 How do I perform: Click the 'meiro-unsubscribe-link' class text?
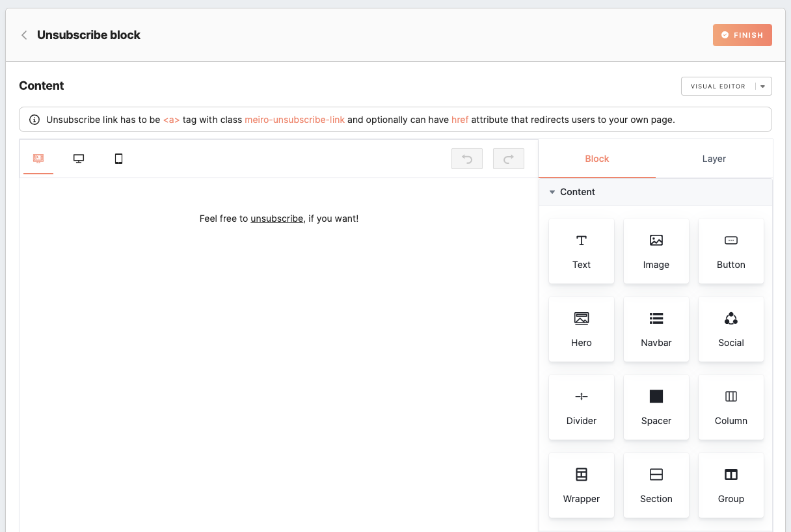[295, 120]
